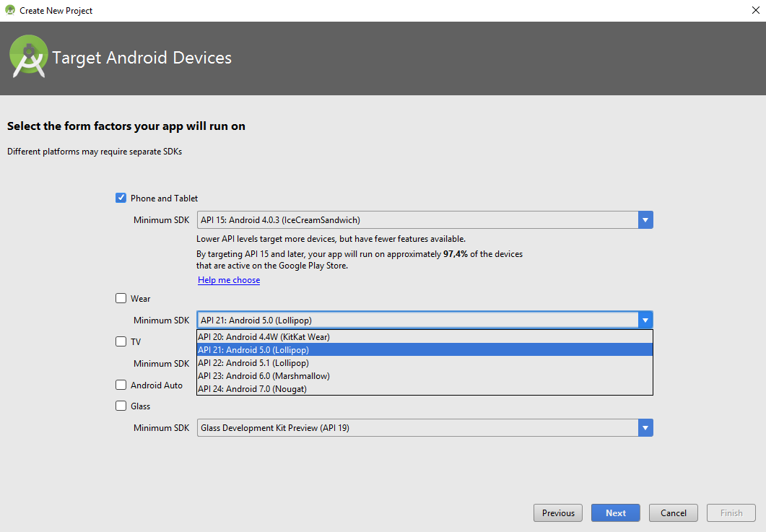
Task: Select API 21: Android 5.0 (Lollipop) option
Action: pos(425,350)
